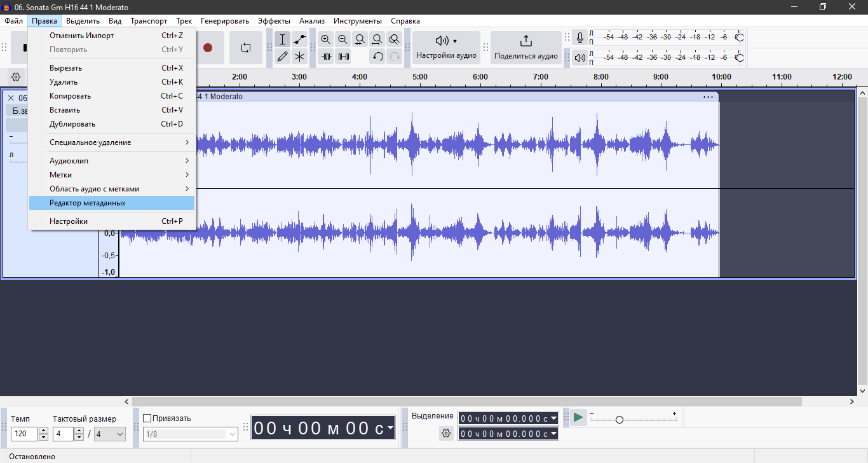This screenshot has width=868, height=463.
Task: Open Настройки from Правка menu
Action: 112,221
